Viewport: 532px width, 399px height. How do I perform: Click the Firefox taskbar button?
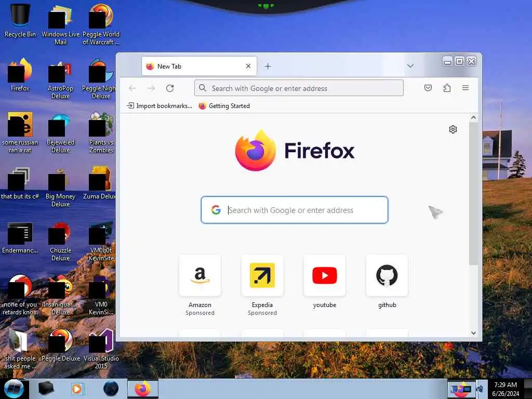point(143,389)
